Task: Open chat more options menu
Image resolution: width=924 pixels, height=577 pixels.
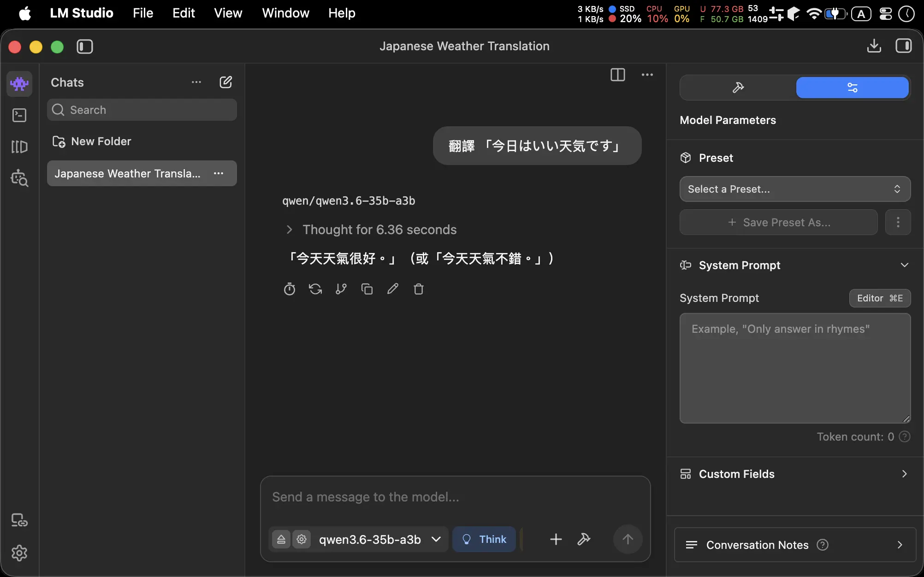Action: click(647, 75)
